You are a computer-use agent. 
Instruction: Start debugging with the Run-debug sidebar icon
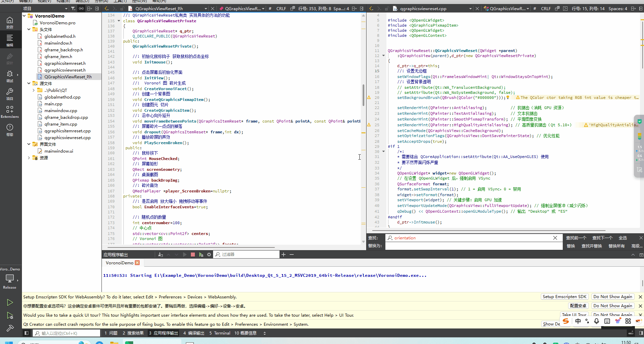10,316
